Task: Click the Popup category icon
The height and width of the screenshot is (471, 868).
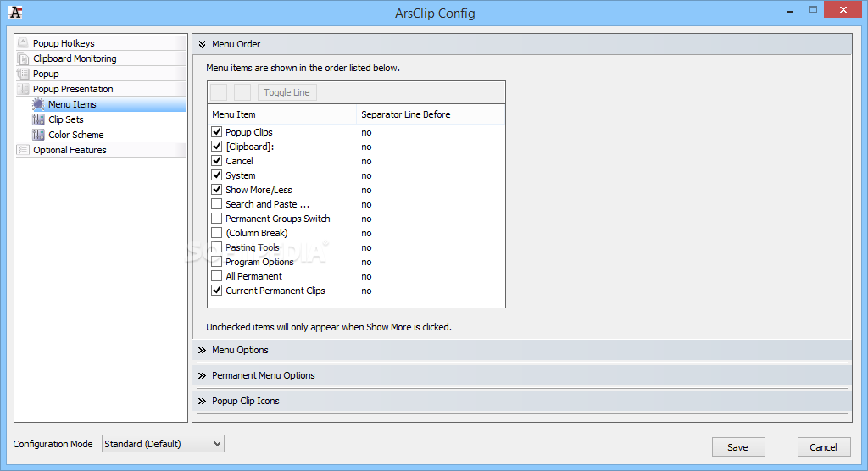Action: [23, 74]
